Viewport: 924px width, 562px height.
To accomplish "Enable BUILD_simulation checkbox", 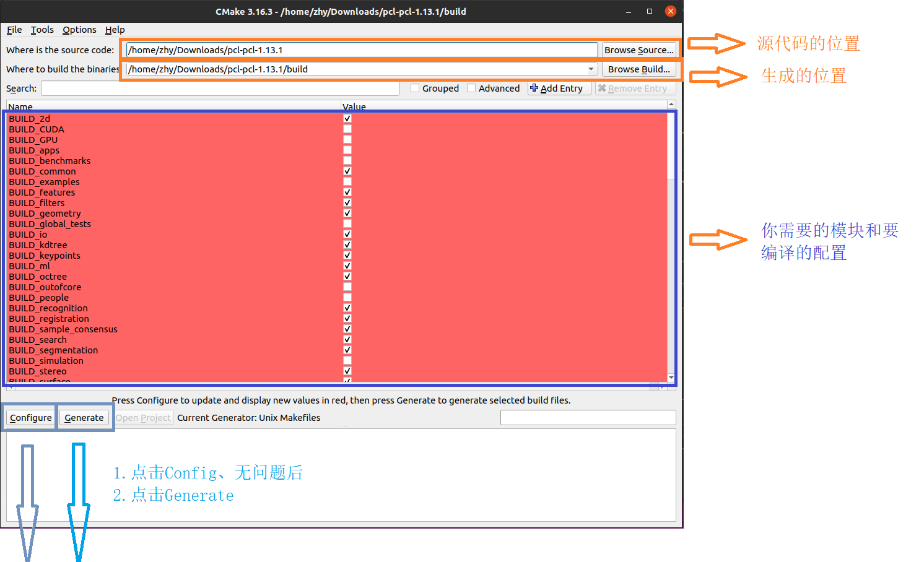I will click(347, 361).
